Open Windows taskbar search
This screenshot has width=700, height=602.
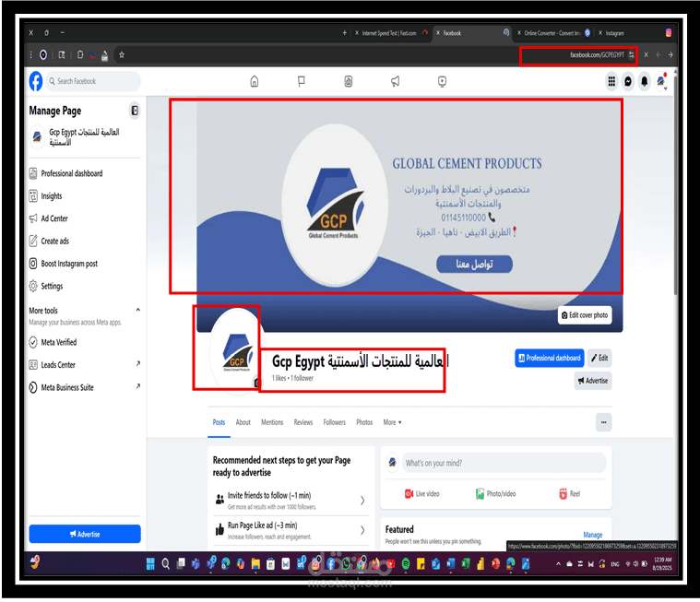coord(166,564)
